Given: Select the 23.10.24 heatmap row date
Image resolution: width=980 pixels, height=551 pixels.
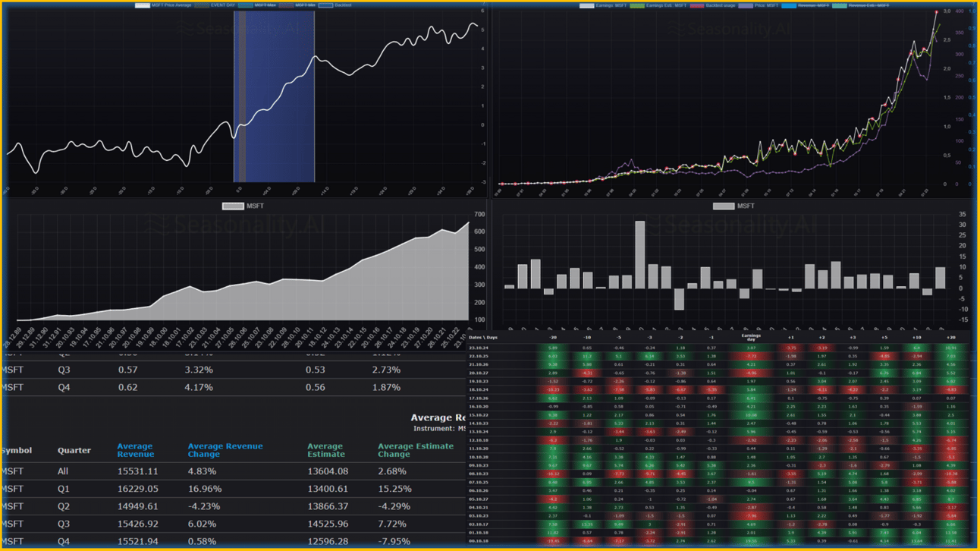Looking at the screenshot, I should [x=479, y=348].
